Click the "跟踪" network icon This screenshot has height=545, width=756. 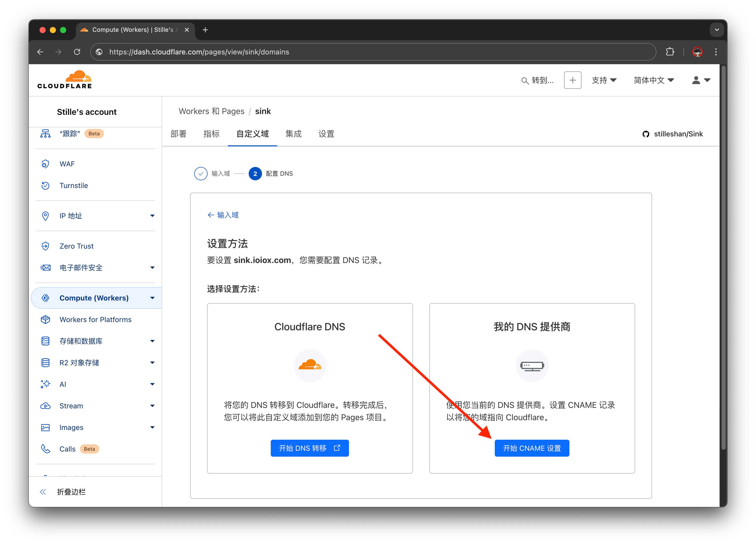pos(45,133)
